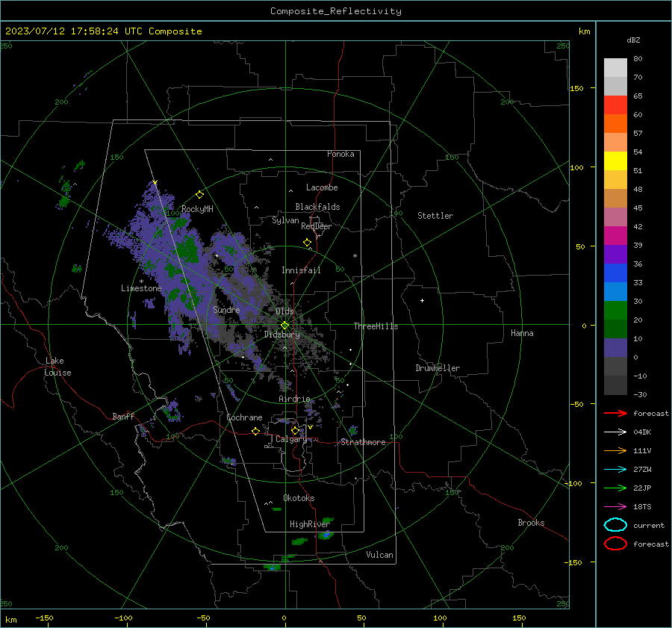The height and width of the screenshot is (628, 672).
Task: Select the magenta 39 dBZ color swatch
Action: click(x=615, y=235)
